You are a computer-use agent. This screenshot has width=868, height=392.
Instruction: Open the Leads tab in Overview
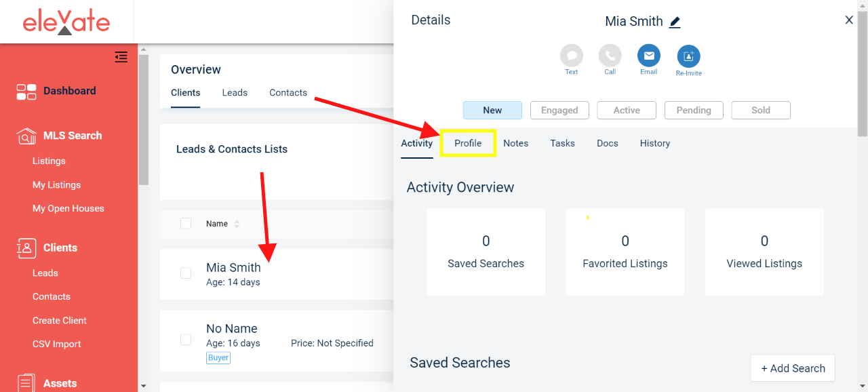[235, 93]
